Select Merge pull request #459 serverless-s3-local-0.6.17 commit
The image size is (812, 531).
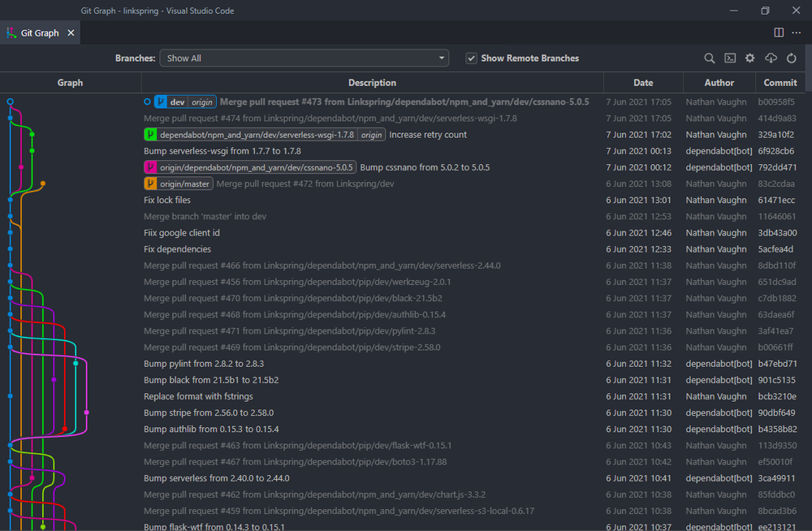pyautogui.click(x=339, y=512)
